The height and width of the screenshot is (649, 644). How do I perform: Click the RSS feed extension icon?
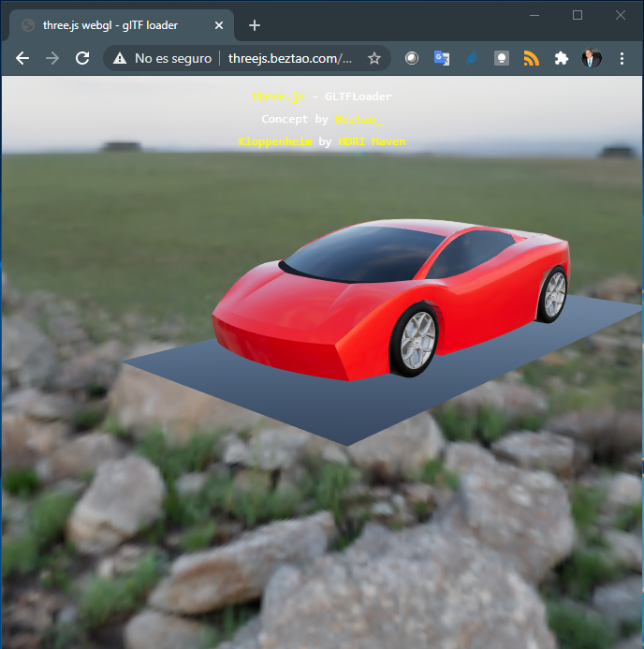pos(531,58)
